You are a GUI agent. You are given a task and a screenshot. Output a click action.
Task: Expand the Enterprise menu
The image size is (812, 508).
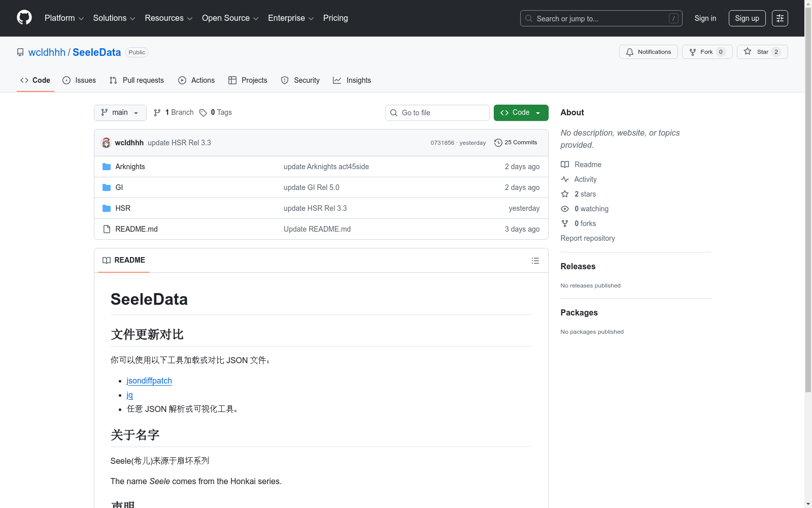(291, 18)
